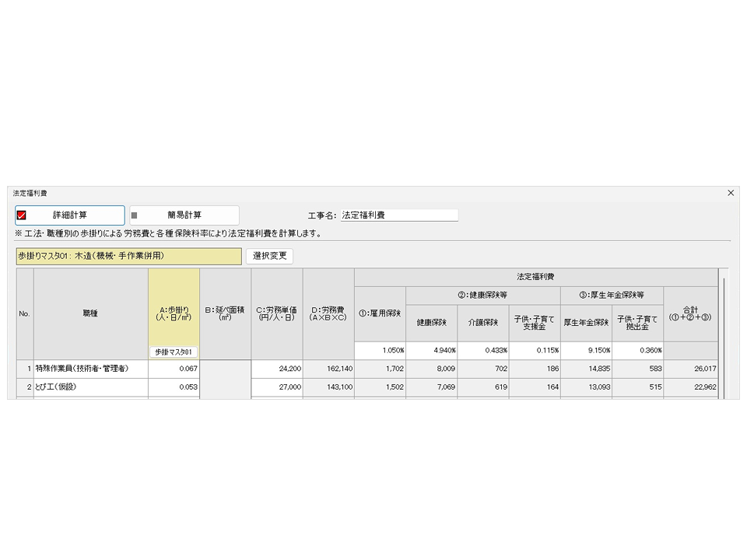The height and width of the screenshot is (560, 747).
Task: Select the 歩掛りマスタ01: 木造 yellow field
Action: click(128, 256)
